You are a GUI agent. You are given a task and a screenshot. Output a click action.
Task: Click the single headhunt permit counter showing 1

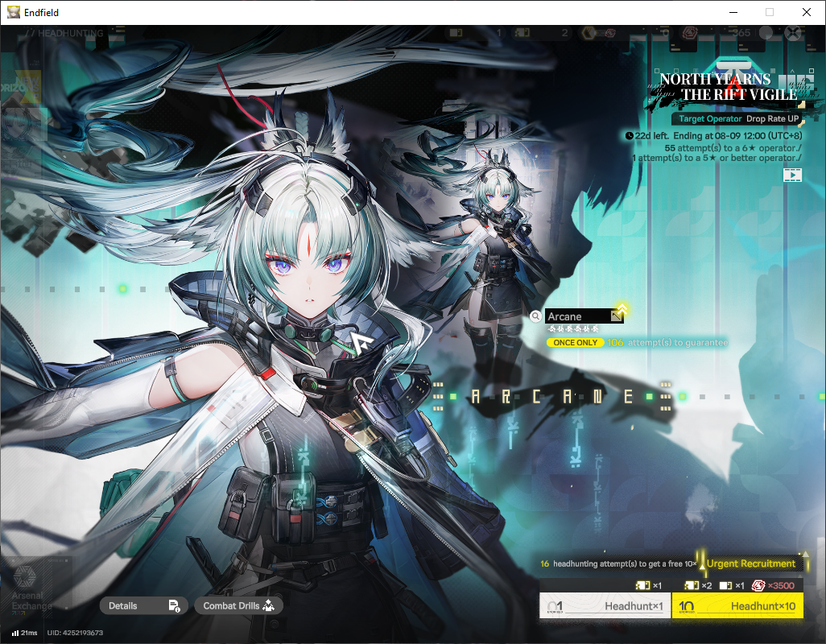pos(476,33)
